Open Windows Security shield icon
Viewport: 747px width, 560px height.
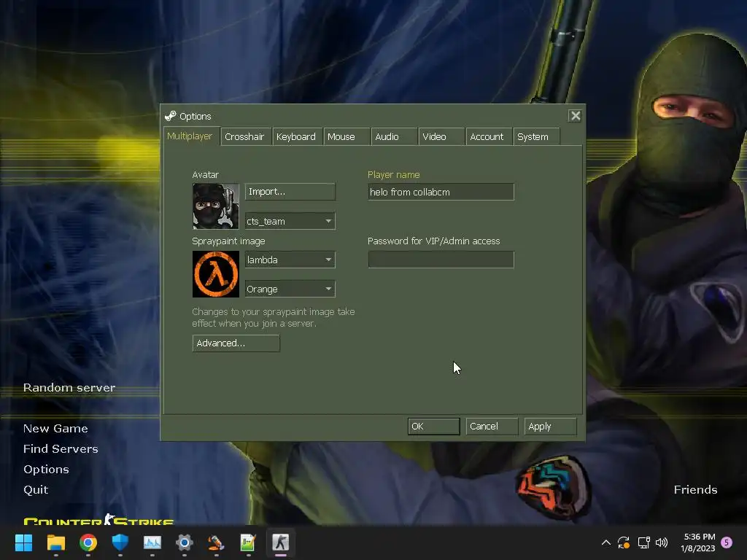click(120, 542)
